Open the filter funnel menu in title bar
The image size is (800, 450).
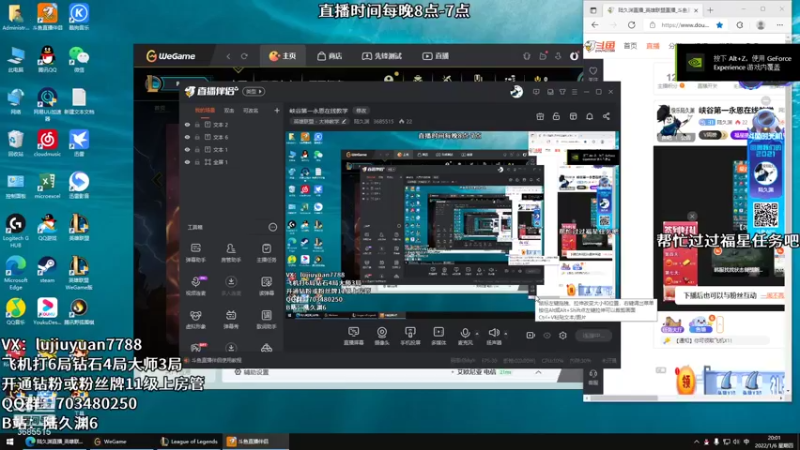562,92
